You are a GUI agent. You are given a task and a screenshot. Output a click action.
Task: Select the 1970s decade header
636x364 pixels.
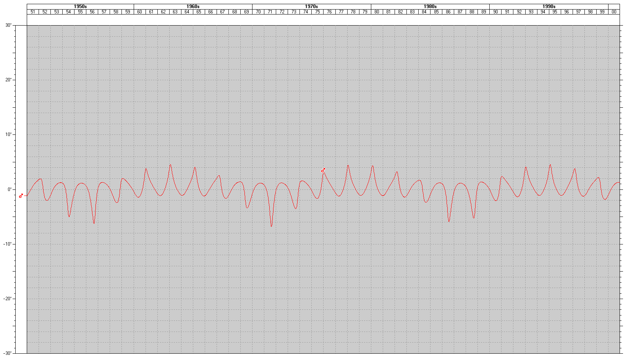(x=311, y=6)
